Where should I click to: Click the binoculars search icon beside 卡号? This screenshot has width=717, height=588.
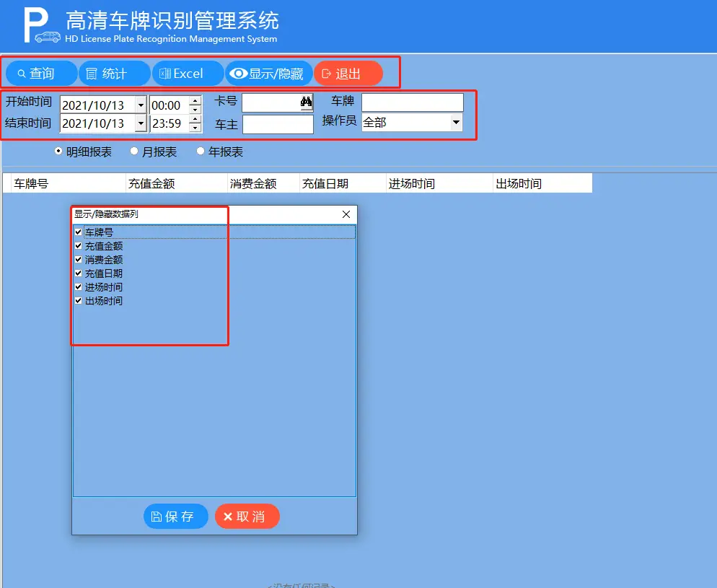[305, 102]
